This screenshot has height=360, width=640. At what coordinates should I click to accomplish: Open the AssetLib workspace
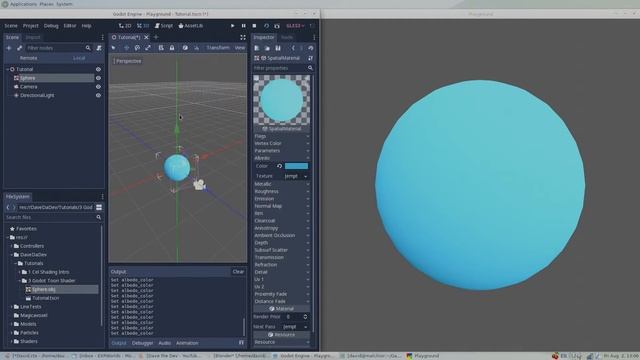pyautogui.click(x=191, y=26)
